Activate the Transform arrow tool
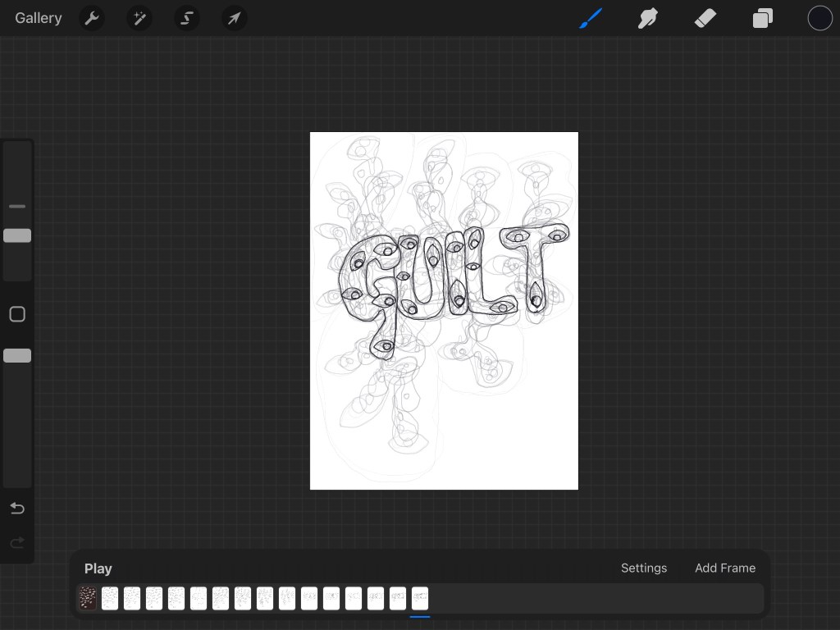Image resolution: width=840 pixels, height=630 pixels. [x=235, y=18]
